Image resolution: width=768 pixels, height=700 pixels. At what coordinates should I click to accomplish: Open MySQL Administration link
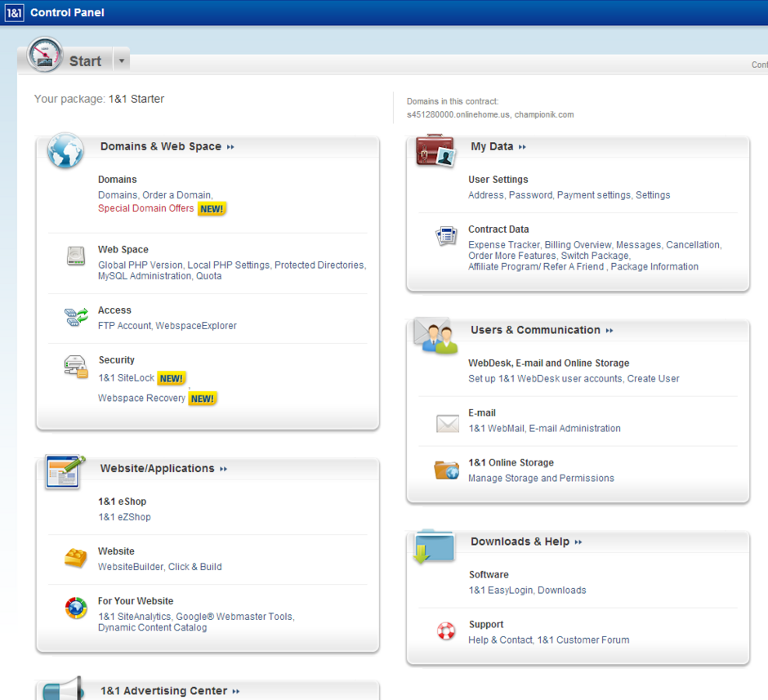click(145, 275)
